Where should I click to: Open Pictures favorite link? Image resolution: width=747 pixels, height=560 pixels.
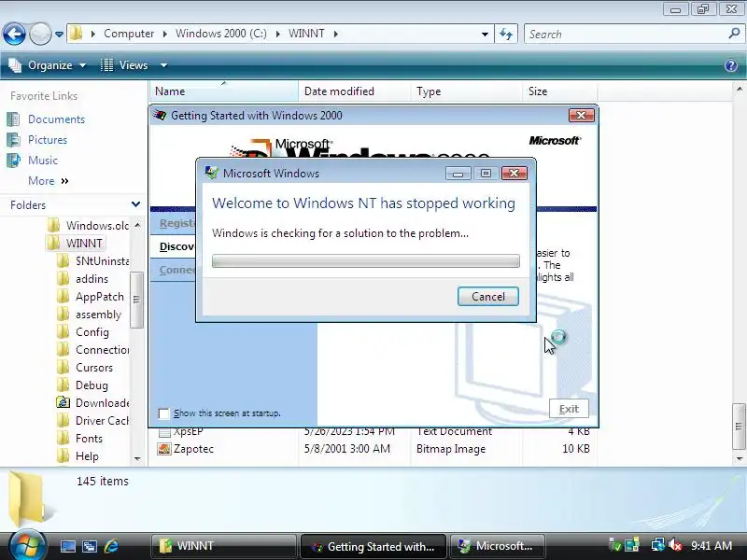[48, 140]
